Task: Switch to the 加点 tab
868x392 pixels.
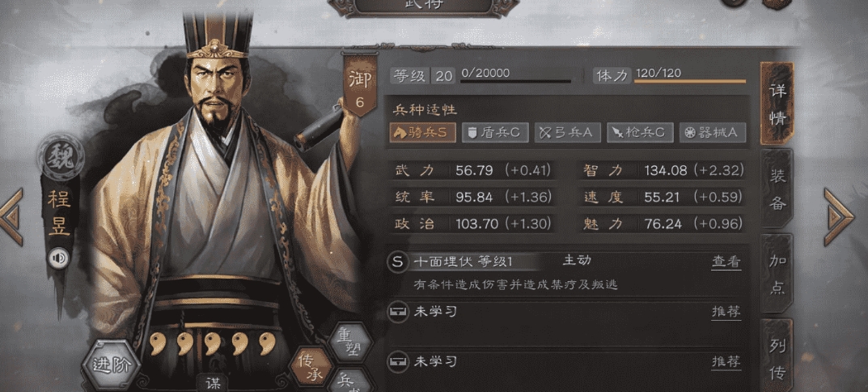Action: (x=777, y=274)
